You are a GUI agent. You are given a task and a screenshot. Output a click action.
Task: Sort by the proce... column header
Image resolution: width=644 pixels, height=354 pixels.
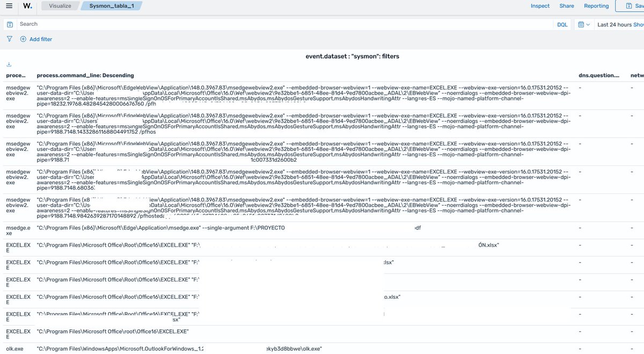[16, 76]
